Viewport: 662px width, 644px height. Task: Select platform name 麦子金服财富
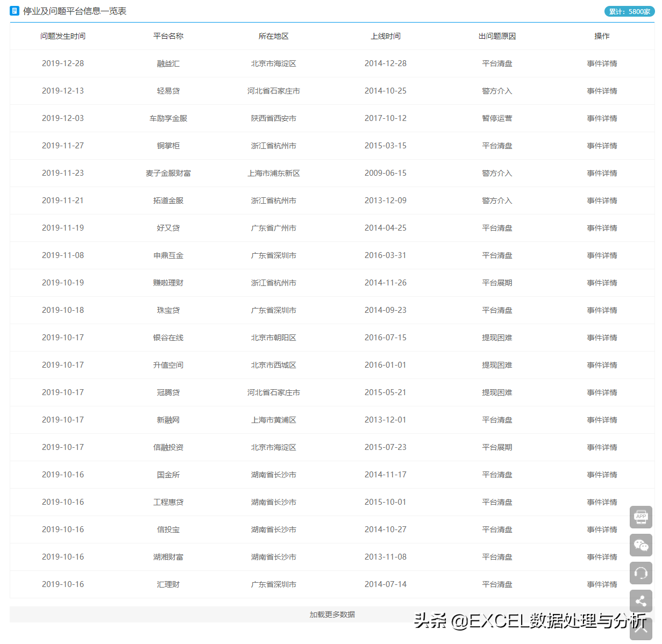click(168, 173)
